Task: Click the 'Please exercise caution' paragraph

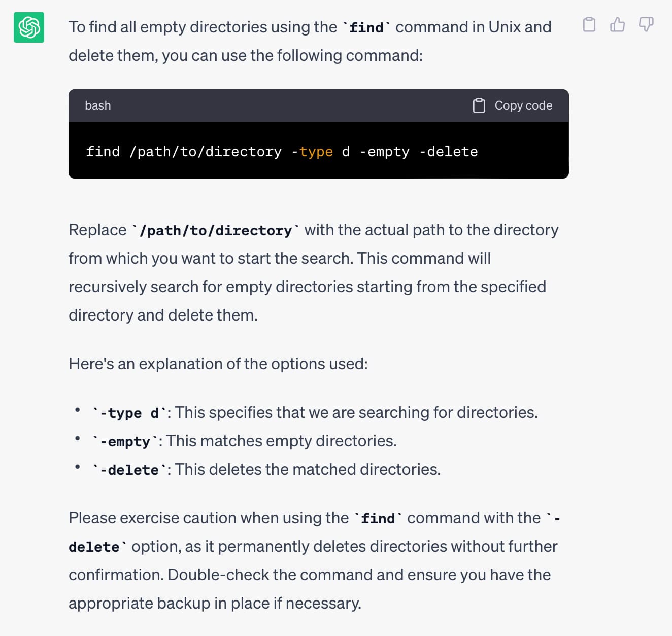Action: [x=315, y=560]
